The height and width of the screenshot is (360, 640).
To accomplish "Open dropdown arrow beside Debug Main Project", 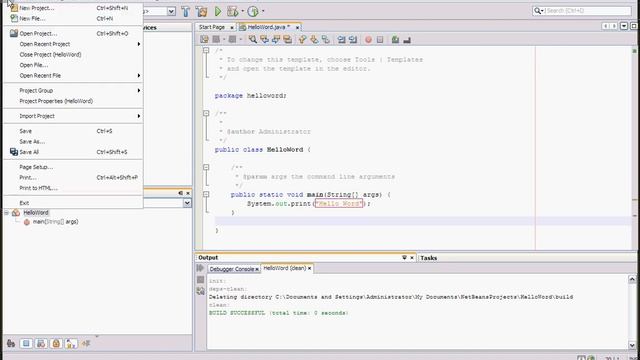I will click(x=242, y=11).
